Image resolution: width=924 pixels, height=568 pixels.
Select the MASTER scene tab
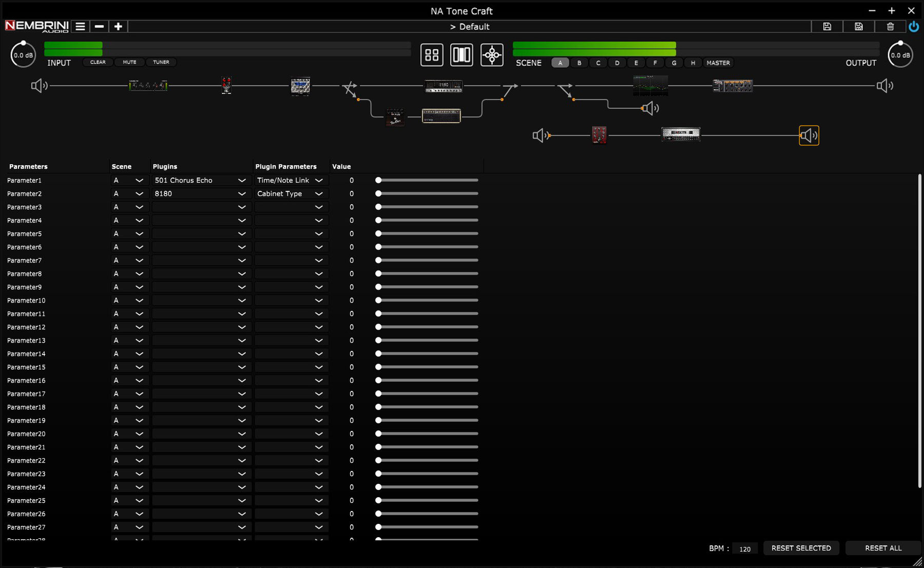(718, 63)
